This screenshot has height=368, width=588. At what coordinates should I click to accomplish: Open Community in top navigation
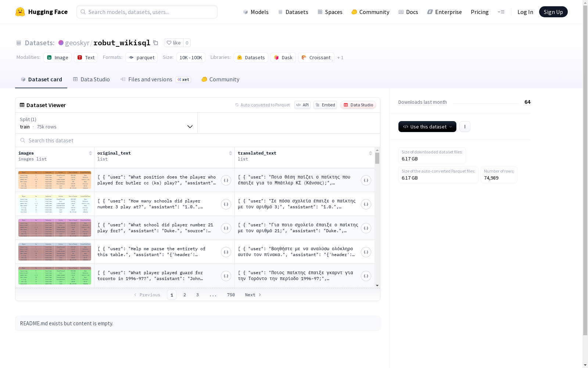pos(370,12)
